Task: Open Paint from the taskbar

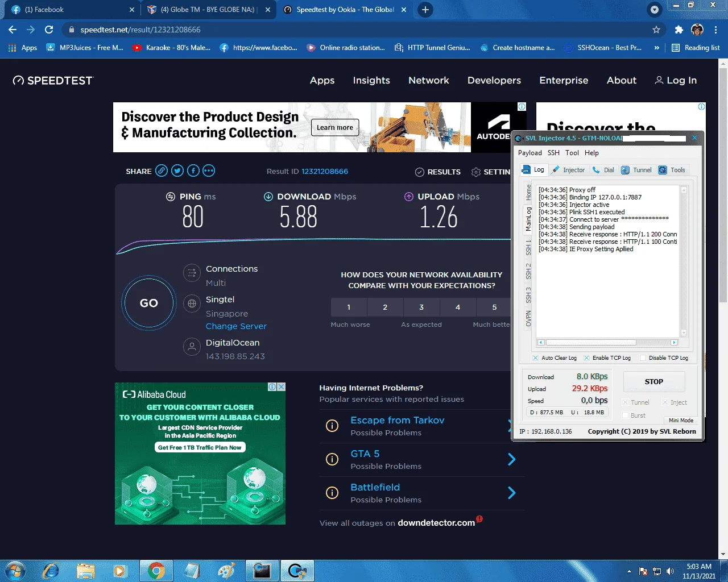Action: click(x=227, y=571)
